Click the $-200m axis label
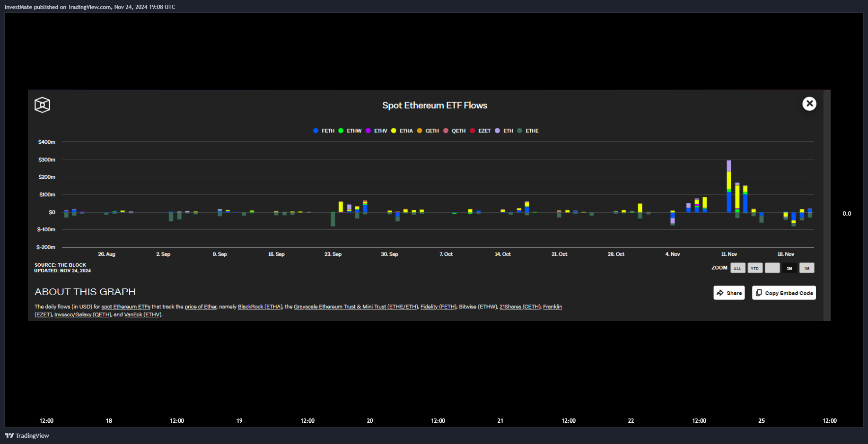Image resolution: width=868 pixels, height=444 pixels. 46,247
